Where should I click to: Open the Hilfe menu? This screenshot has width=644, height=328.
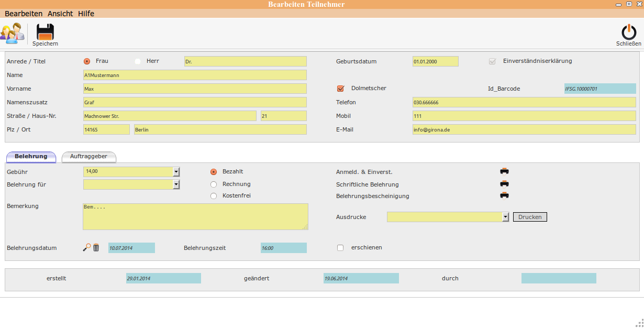click(x=86, y=14)
